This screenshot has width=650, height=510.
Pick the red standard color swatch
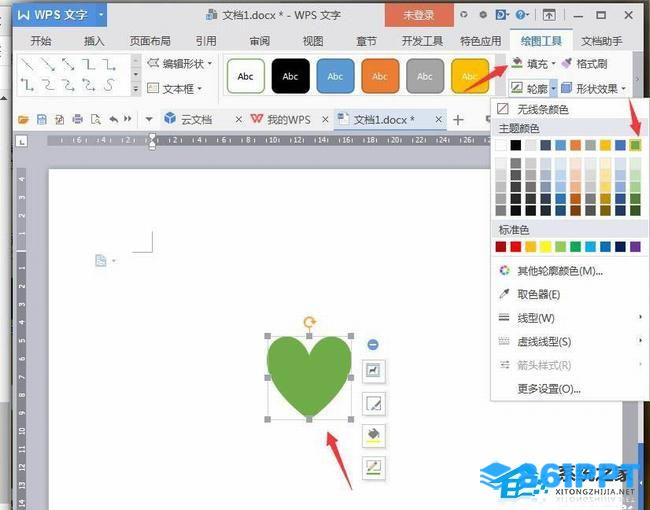tap(516, 247)
